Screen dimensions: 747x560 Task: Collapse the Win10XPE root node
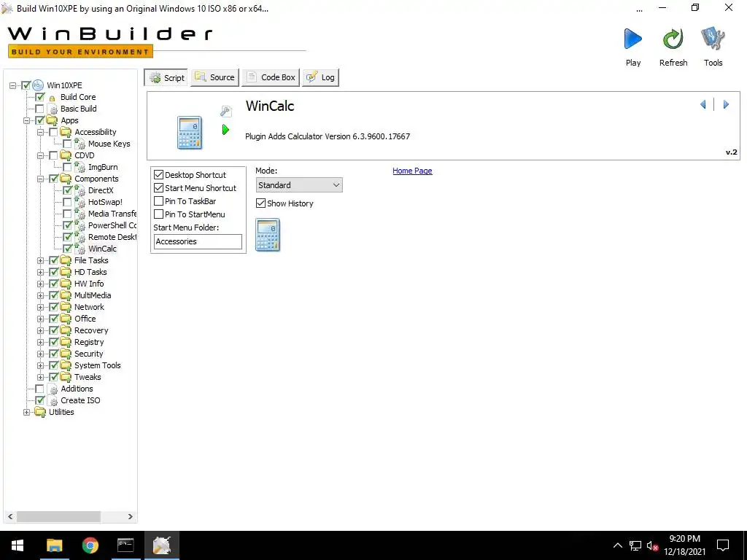click(x=13, y=86)
